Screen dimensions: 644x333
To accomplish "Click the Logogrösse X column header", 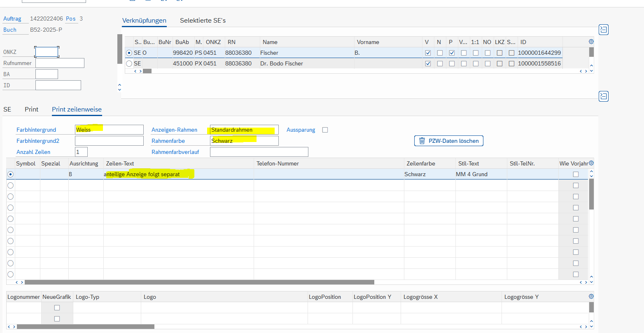I will (x=451, y=297).
